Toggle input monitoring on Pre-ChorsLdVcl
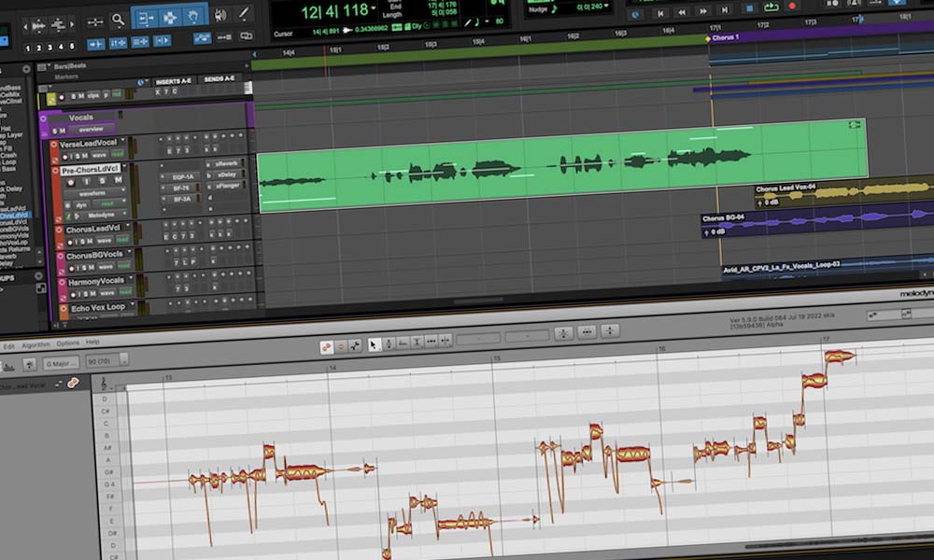Viewport: 934px width, 560px height. (x=86, y=181)
